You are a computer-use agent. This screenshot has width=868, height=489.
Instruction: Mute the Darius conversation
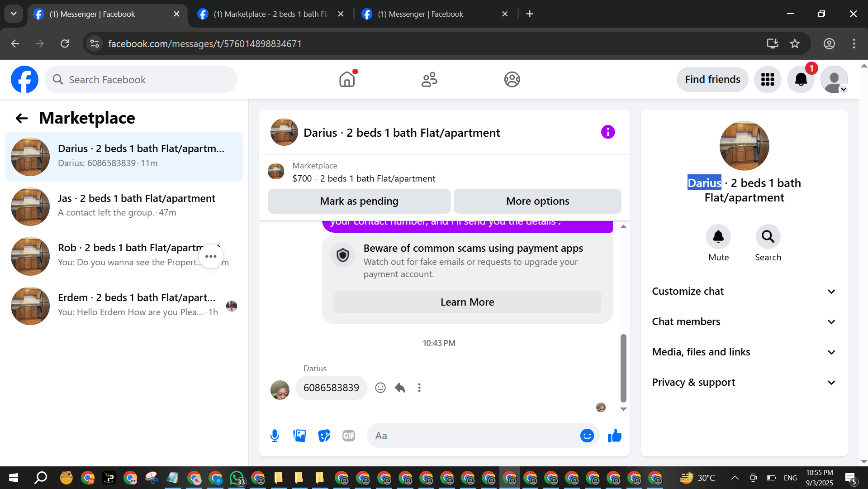click(718, 236)
